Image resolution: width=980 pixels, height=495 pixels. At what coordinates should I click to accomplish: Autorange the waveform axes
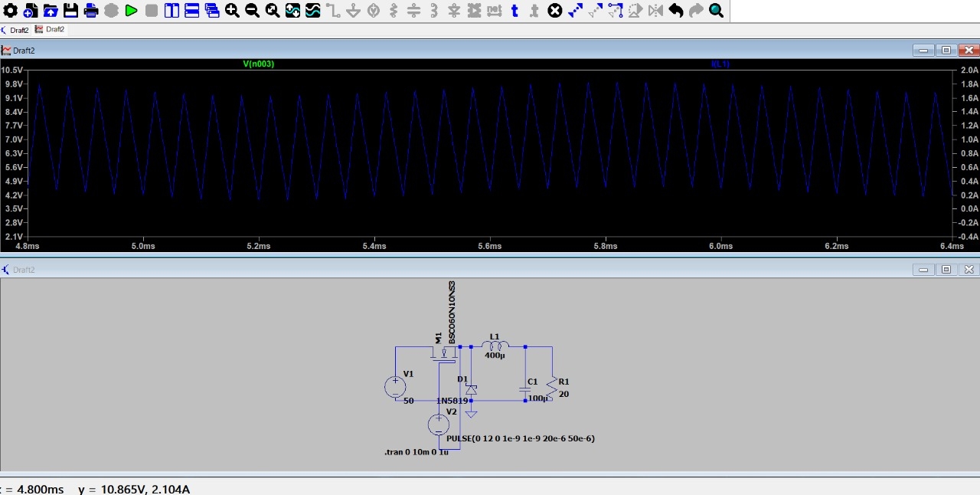(292, 11)
